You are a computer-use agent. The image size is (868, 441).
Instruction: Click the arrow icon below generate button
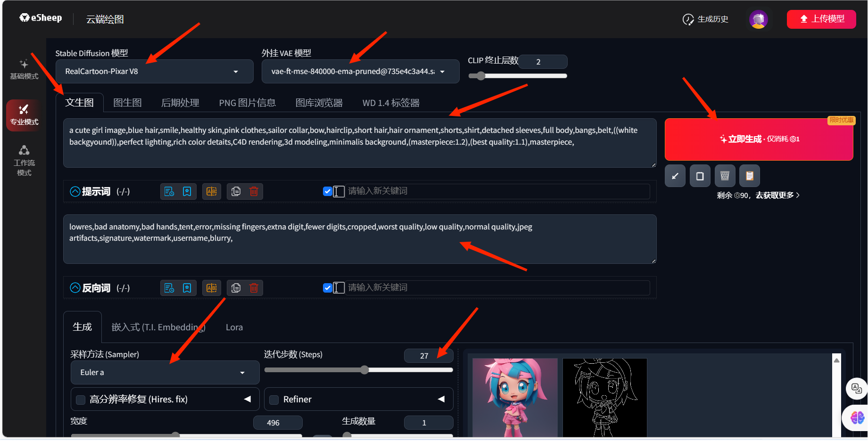tap(675, 176)
